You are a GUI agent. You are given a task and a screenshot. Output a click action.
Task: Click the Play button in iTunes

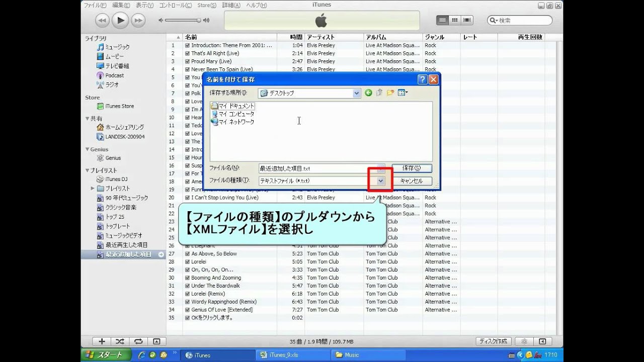click(x=120, y=20)
